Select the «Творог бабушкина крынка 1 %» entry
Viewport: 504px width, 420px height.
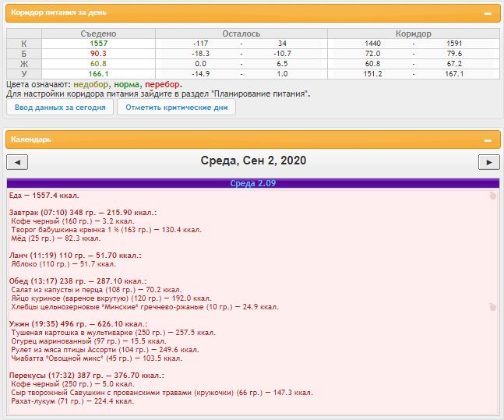(x=107, y=230)
